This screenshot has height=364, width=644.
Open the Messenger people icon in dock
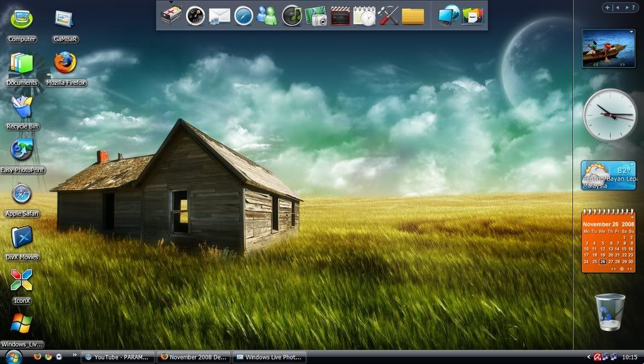267,16
